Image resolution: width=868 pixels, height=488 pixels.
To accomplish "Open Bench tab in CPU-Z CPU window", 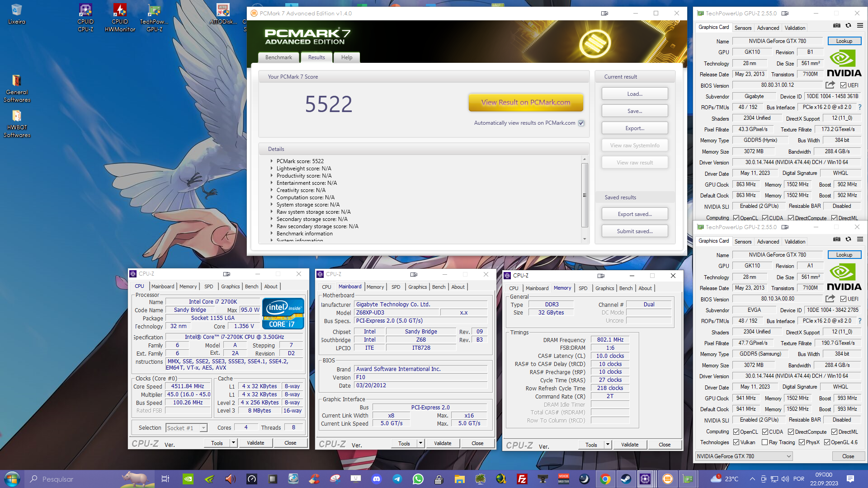I will [251, 286].
